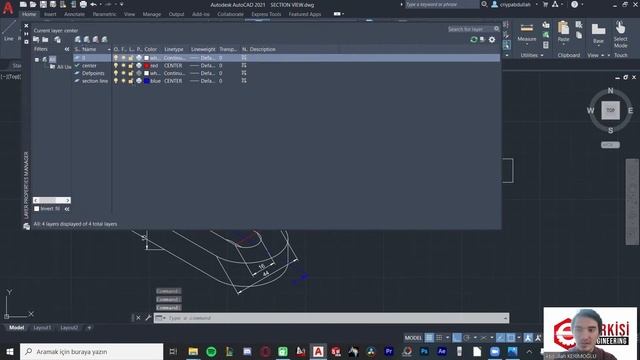Screen dimensions: 640x360
Task: Open Layer Properties Manager settings gear
Action: (x=492, y=40)
